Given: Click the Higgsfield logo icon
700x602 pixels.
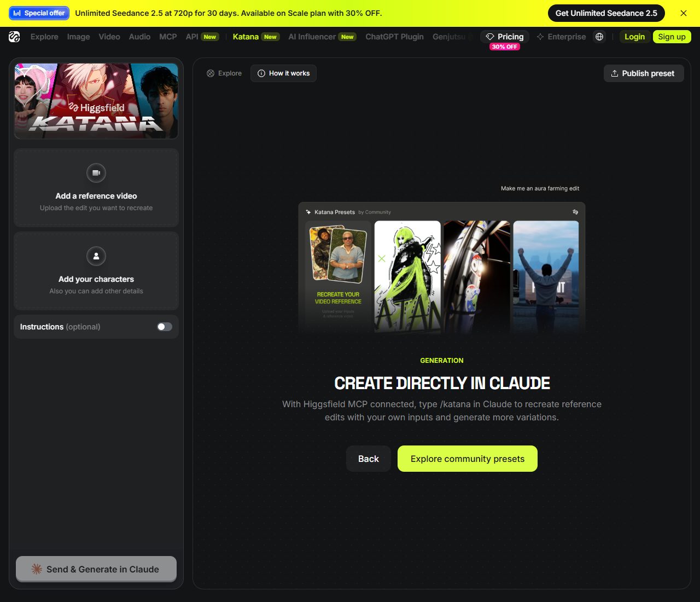Looking at the screenshot, I should [14, 37].
